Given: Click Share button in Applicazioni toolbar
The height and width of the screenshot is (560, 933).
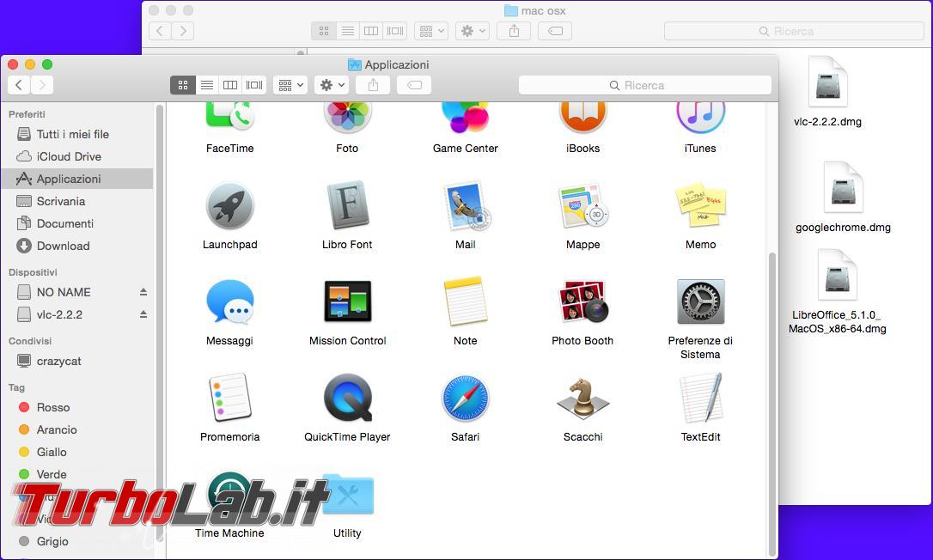Looking at the screenshot, I should (373, 85).
